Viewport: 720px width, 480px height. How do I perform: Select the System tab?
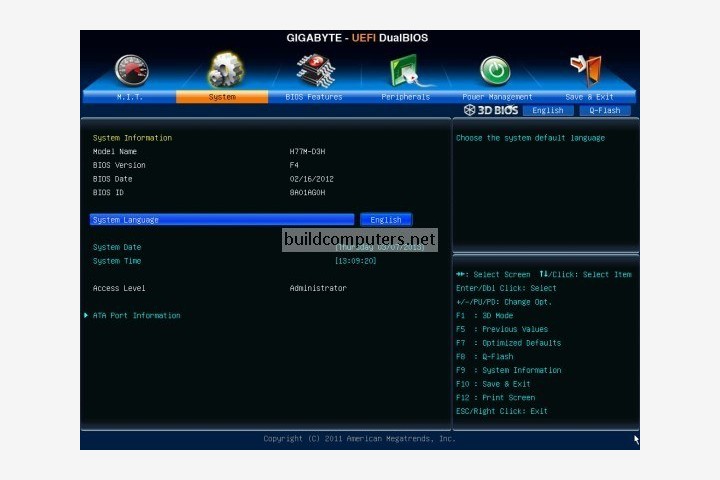(x=222, y=97)
